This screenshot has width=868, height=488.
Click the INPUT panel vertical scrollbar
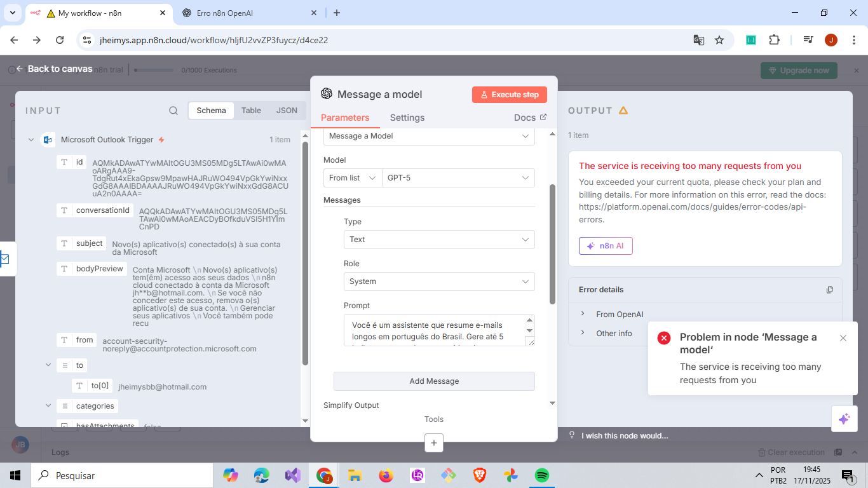point(305,253)
